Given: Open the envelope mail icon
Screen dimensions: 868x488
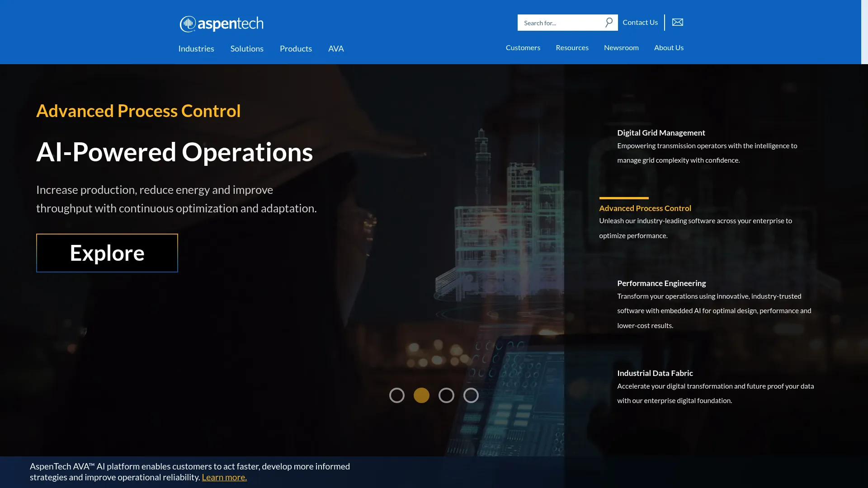Looking at the screenshot, I should 677,22.
